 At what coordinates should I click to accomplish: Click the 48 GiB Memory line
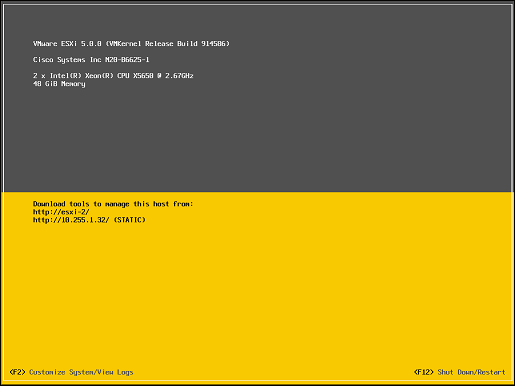point(59,84)
